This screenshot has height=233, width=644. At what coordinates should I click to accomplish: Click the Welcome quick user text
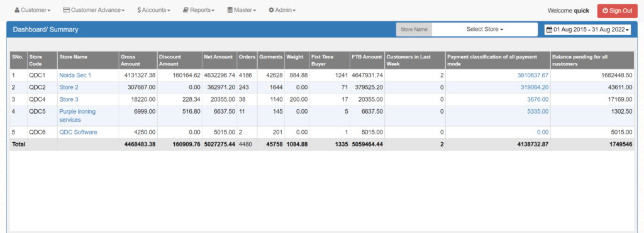click(x=569, y=11)
